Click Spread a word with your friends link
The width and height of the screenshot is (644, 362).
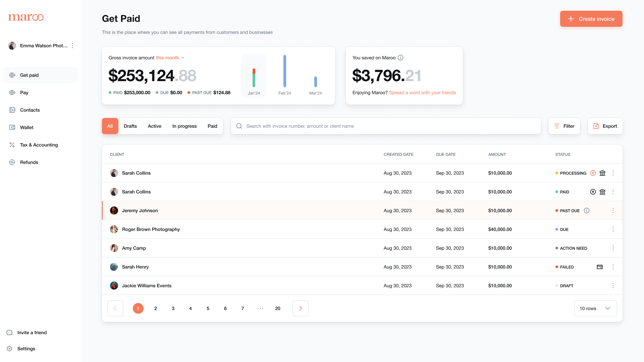(422, 93)
